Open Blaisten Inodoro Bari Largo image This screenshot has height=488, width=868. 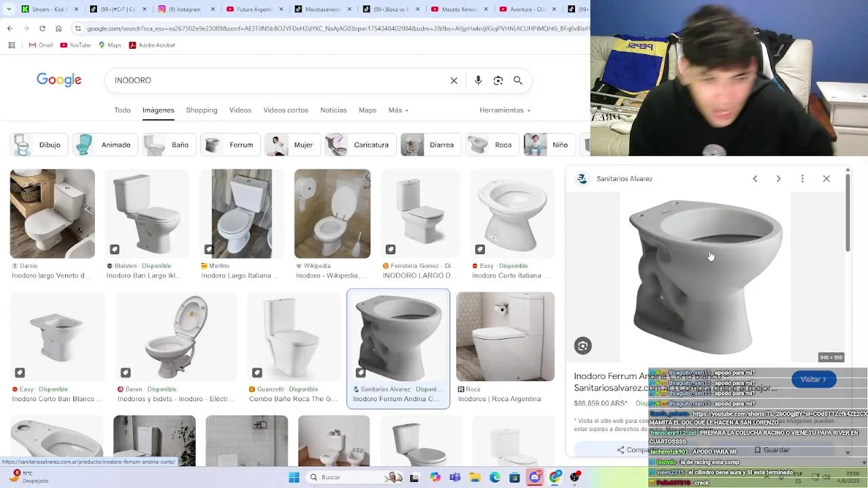[146, 213]
